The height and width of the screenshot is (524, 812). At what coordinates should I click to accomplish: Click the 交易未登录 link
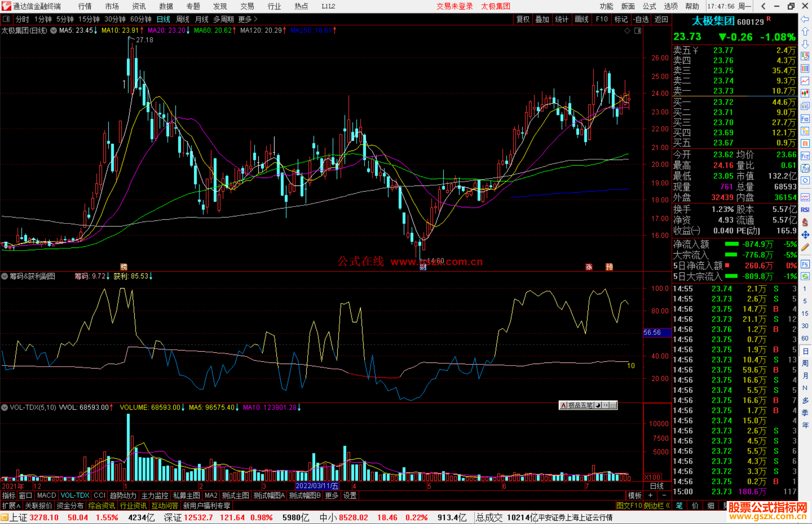(x=454, y=6)
